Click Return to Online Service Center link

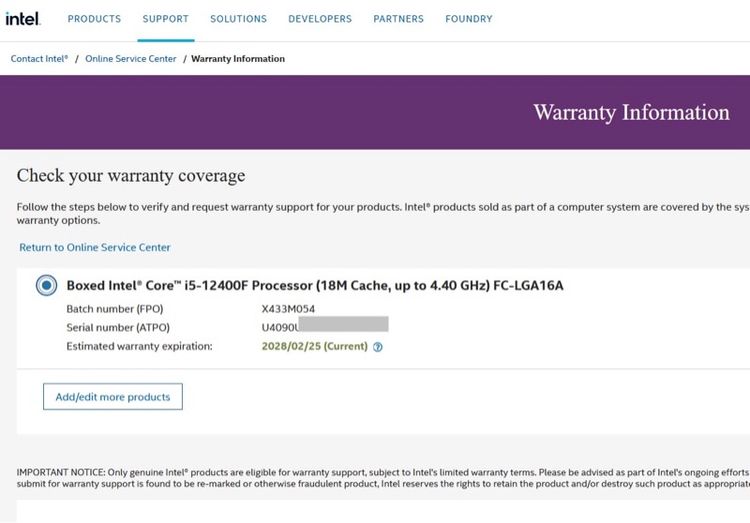click(95, 247)
